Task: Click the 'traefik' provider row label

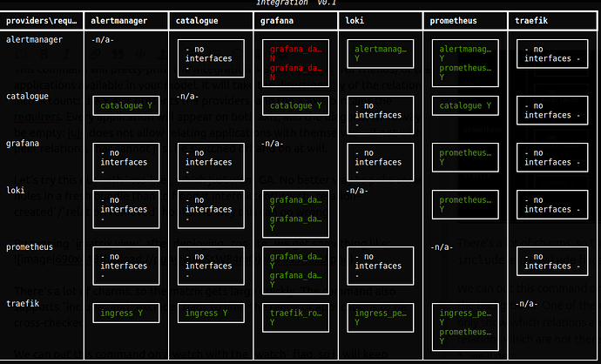Action: point(23,303)
